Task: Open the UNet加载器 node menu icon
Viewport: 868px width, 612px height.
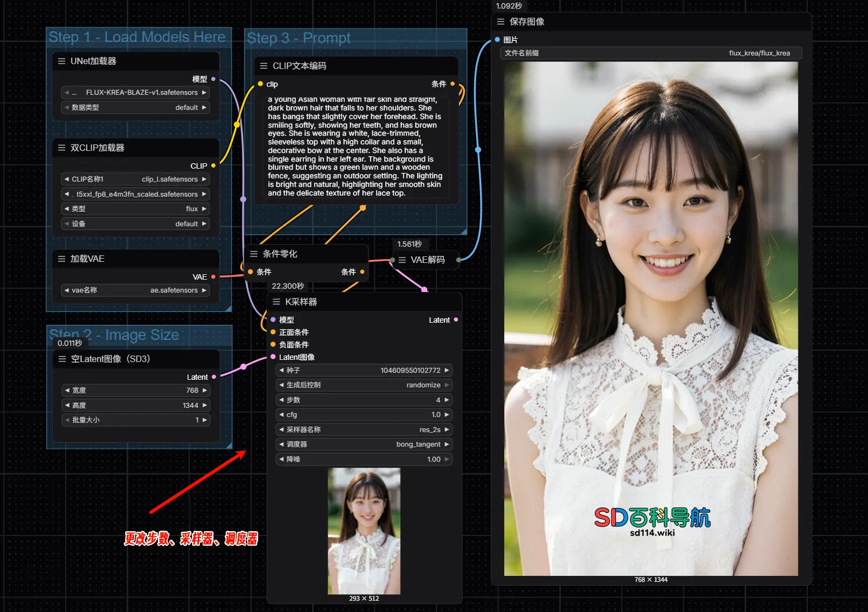Action: point(62,61)
